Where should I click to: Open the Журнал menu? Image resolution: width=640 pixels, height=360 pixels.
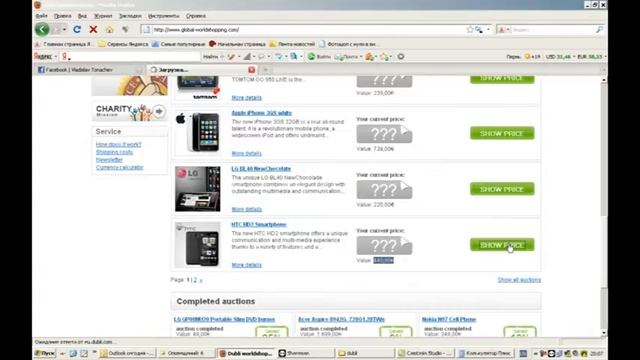[x=103, y=16]
